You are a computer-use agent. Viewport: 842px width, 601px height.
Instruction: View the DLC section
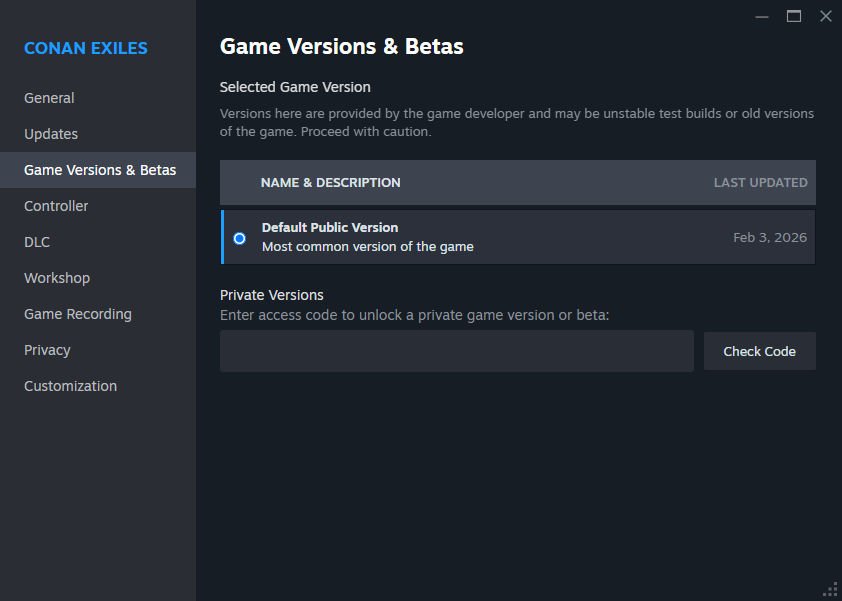coord(37,242)
